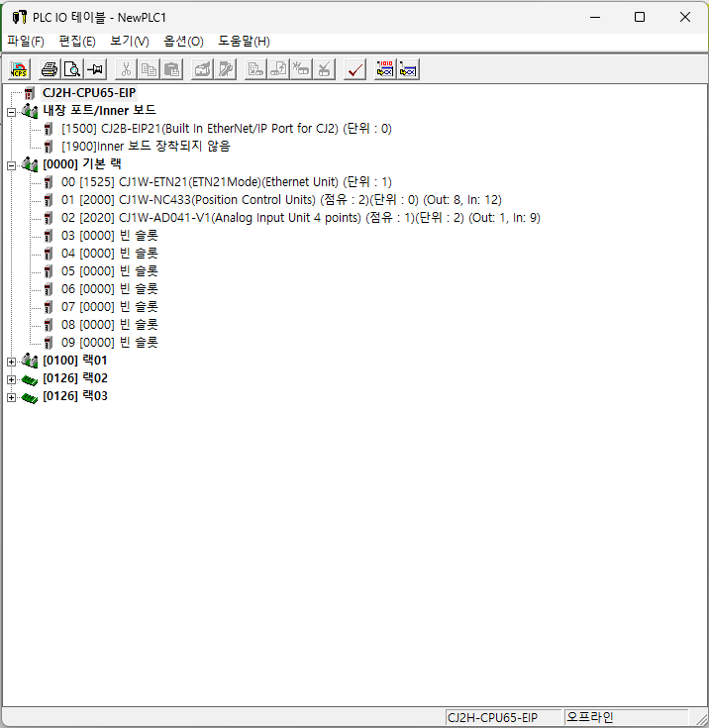Select empty slot 04 빈 슬롯
This screenshot has width=709, height=728.
[110, 253]
